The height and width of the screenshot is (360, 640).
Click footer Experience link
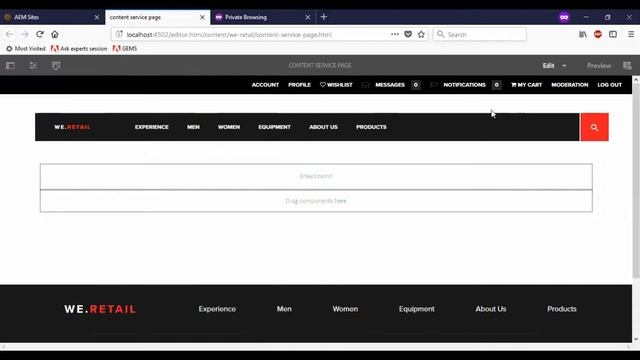point(217,309)
